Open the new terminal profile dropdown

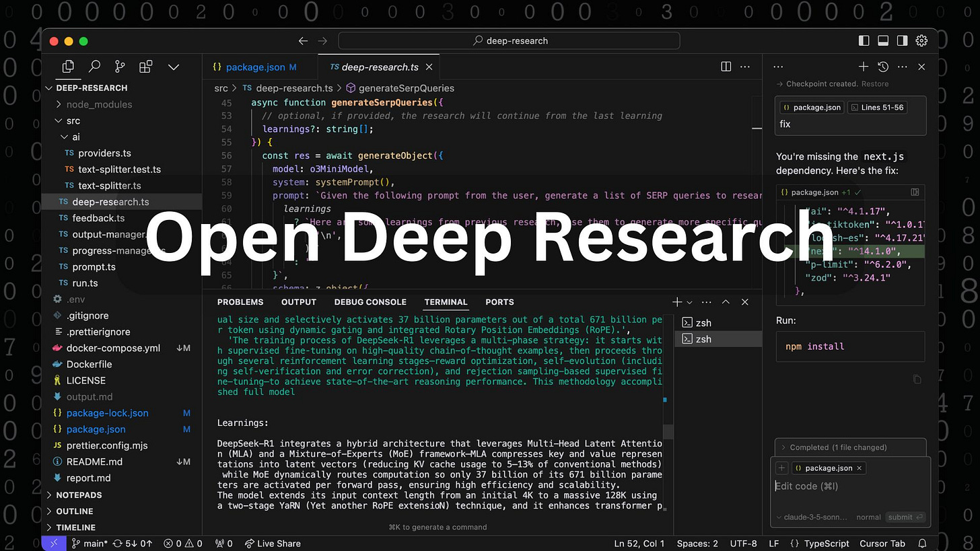[689, 303]
